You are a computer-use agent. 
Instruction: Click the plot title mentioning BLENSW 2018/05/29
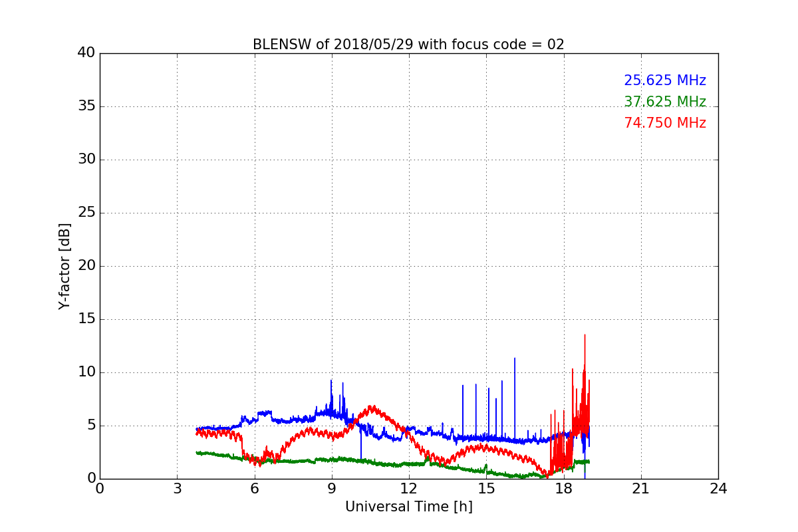click(x=408, y=45)
